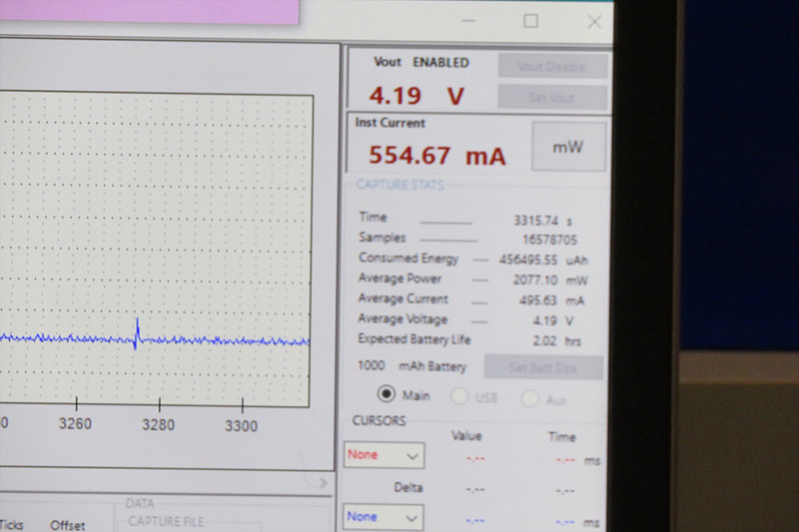Click the current spike on the graph

(137, 333)
